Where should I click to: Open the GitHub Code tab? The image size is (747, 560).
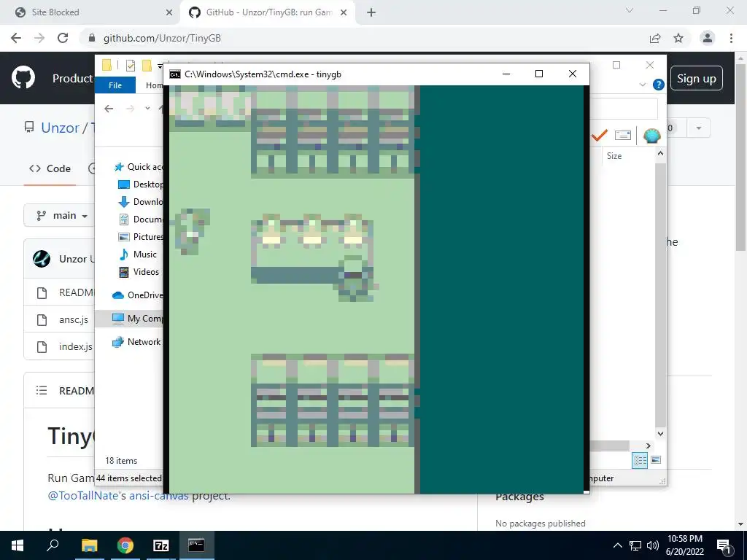50,168
